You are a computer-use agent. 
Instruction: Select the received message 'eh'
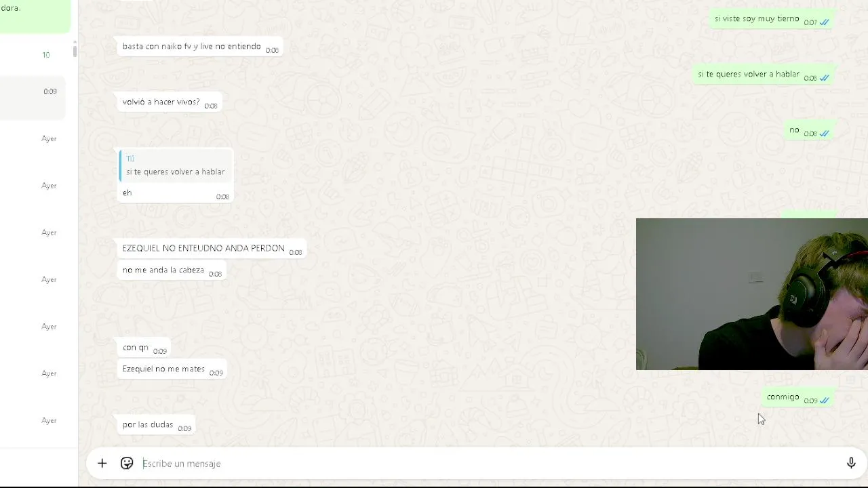176,176
